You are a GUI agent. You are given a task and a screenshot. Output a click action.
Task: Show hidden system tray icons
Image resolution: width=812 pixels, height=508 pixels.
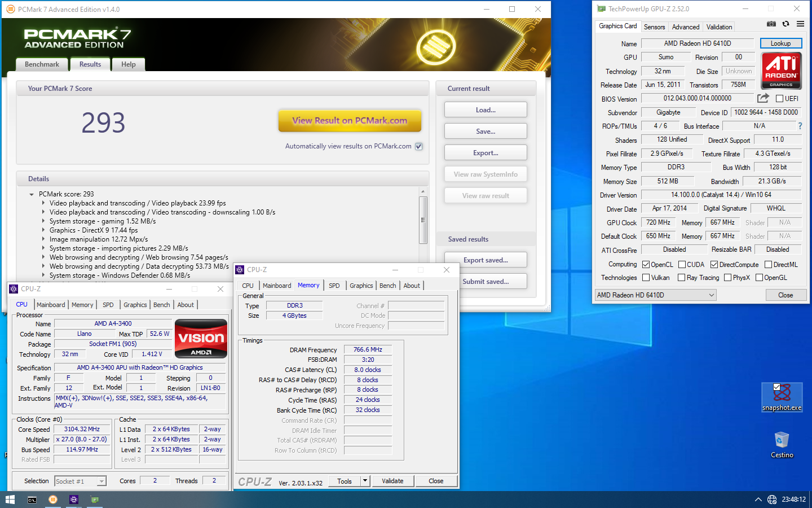point(758,500)
